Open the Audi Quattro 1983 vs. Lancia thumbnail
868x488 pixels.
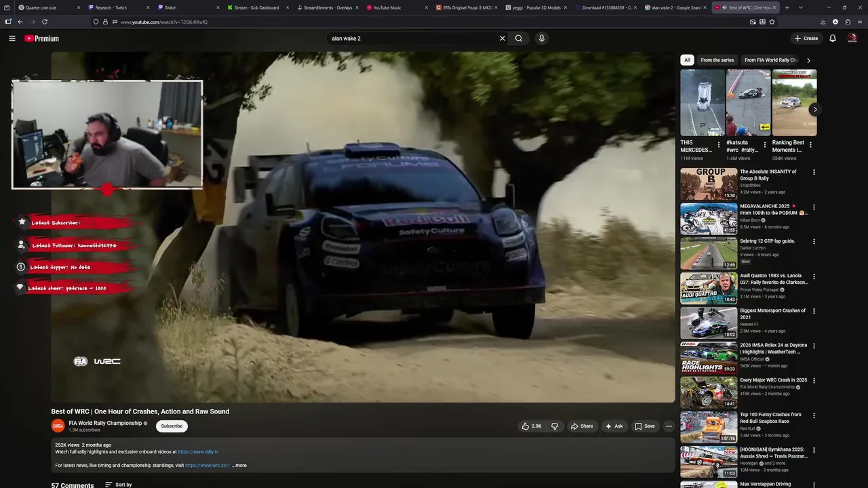point(709,288)
